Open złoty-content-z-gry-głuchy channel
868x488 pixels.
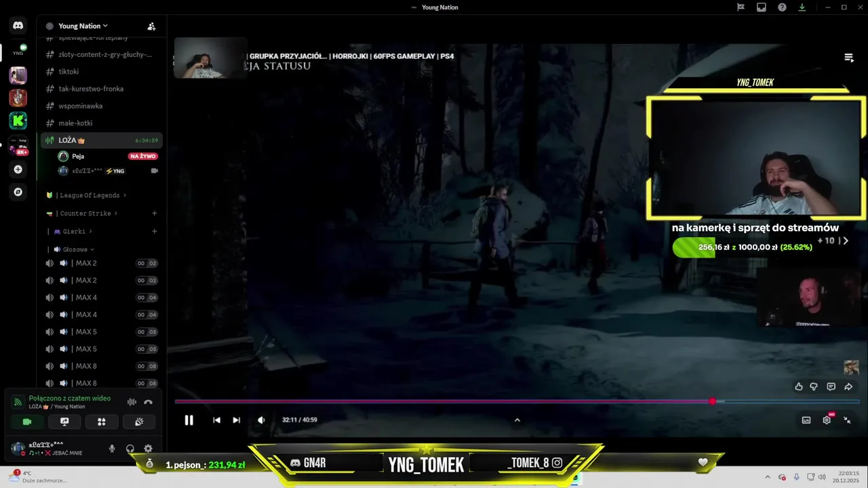tap(102, 54)
